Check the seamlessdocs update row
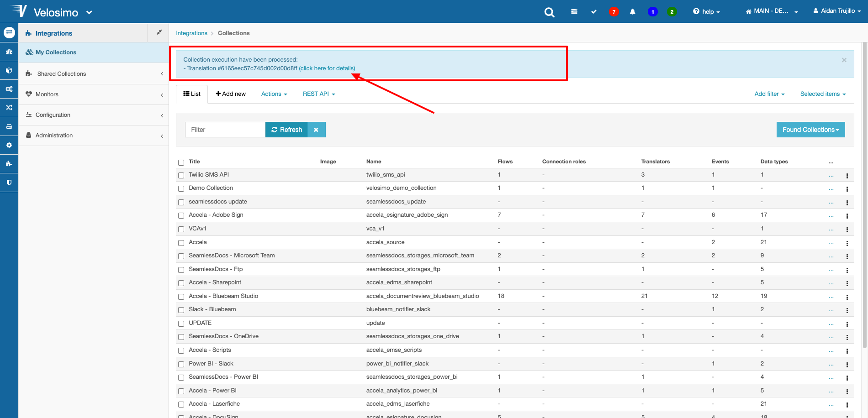868x418 pixels. [x=181, y=202]
